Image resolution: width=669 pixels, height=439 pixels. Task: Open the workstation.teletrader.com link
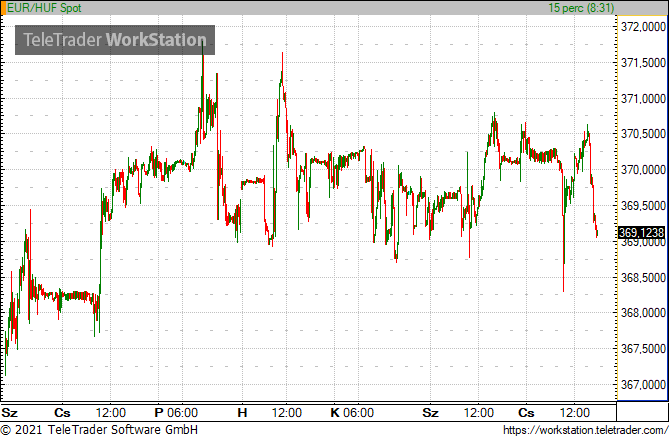pos(585,430)
